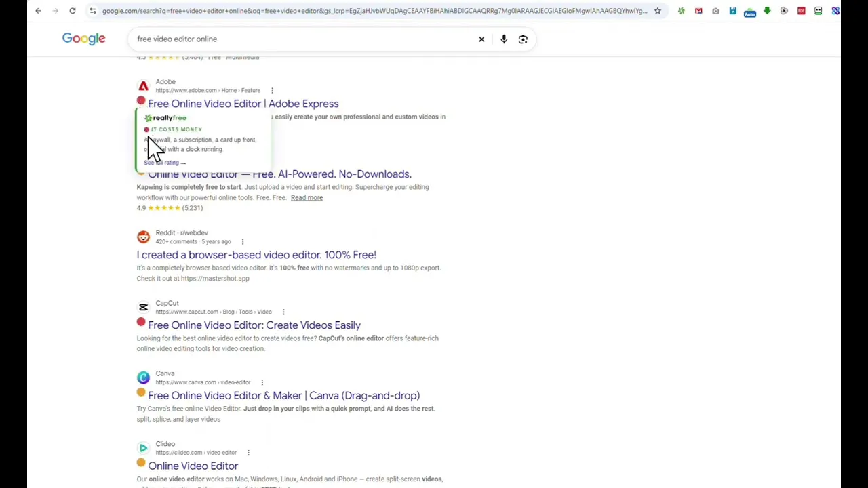Image resolution: width=868 pixels, height=488 pixels.
Task: Open the Adobe Express video editor link
Action: pyautogui.click(x=243, y=104)
